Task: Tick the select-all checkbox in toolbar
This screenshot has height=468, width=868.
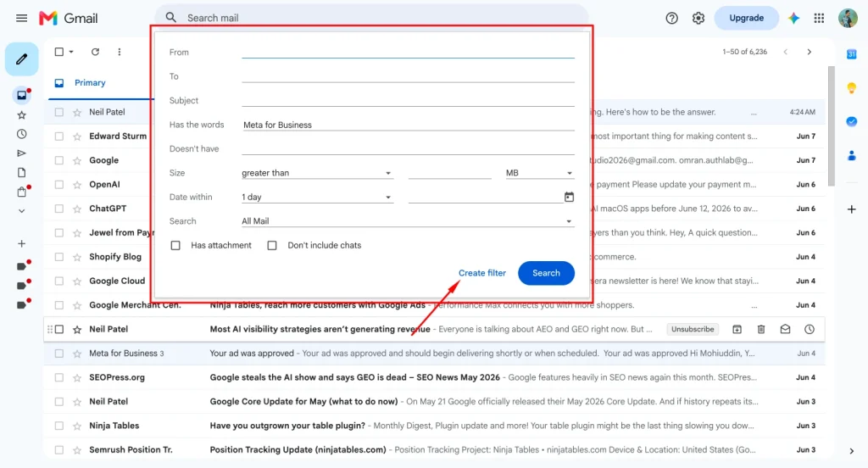Action: pyautogui.click(x=59, y=52)
